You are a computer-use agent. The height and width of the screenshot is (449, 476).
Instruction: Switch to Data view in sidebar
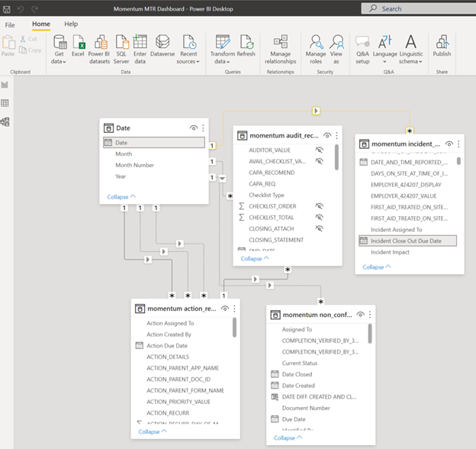pyautogui.click(x=5, y=103)
